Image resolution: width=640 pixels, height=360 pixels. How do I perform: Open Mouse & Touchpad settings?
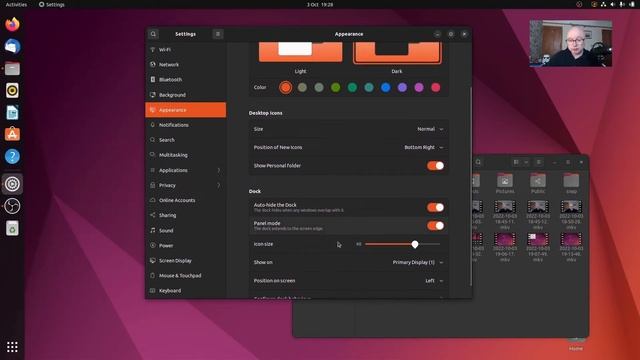point(186,276)
